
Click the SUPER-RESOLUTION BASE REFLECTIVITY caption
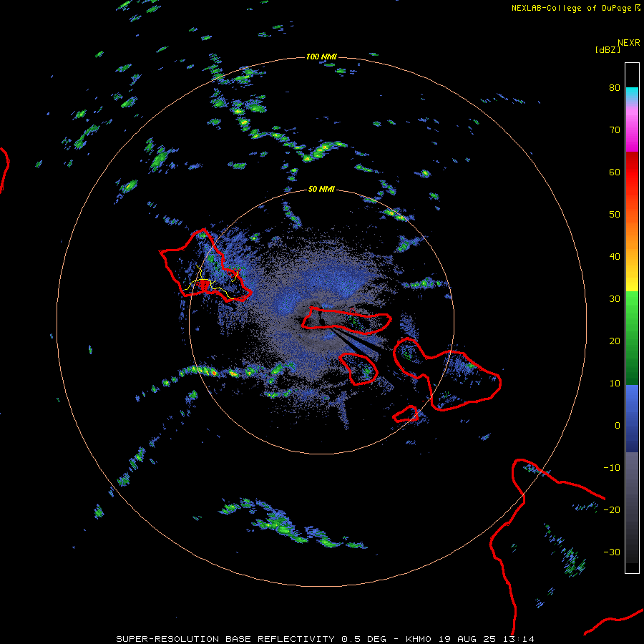[x=225, y=639]
